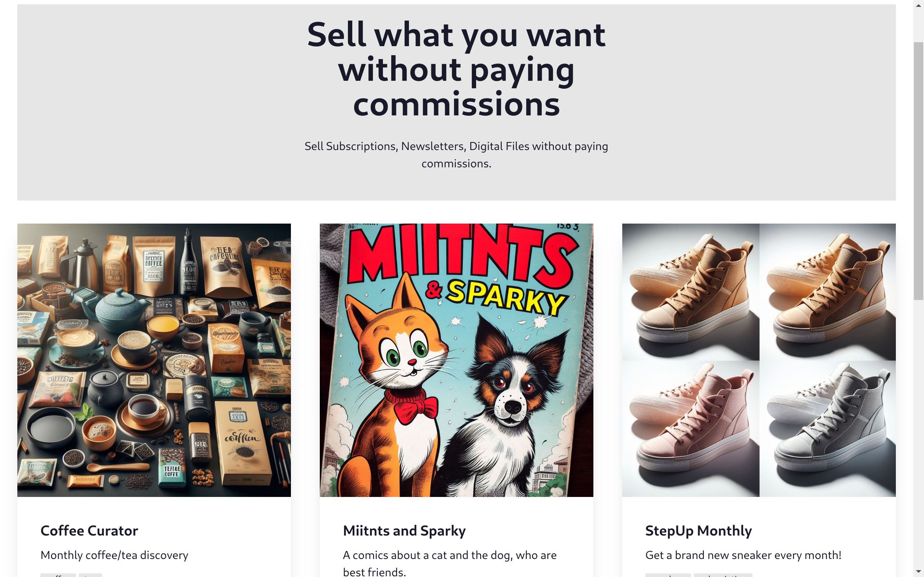This screenshot has width=924, height=577.
Task: Select the sneakers tag chip
Action: point(667,575)
